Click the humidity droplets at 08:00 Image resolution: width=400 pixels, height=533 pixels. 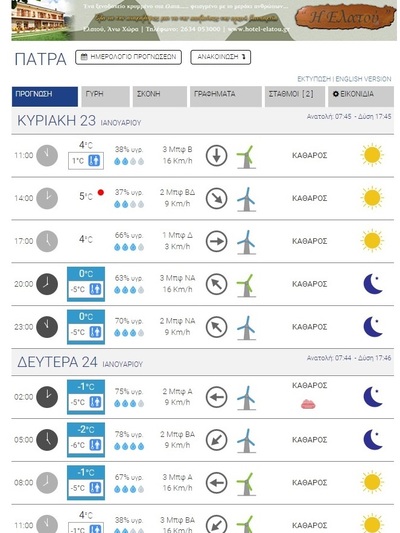(x=129, y=489)
